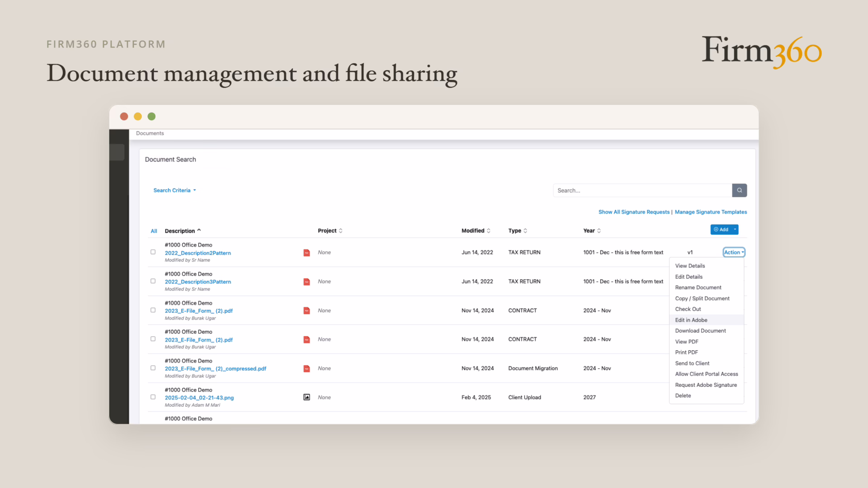Click the Add document button
This screenshot has width=868, height=488.
tap(721, 230)
